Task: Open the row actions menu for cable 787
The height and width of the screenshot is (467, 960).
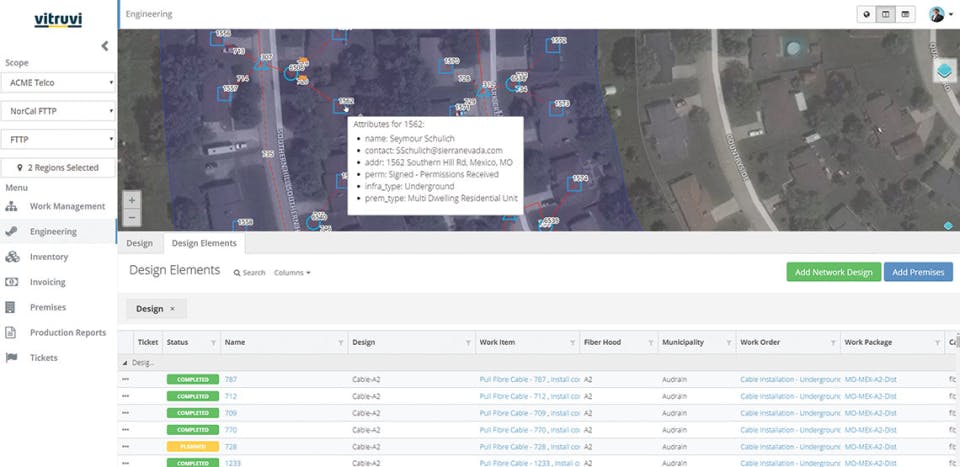Action: (x=126, y=379)
